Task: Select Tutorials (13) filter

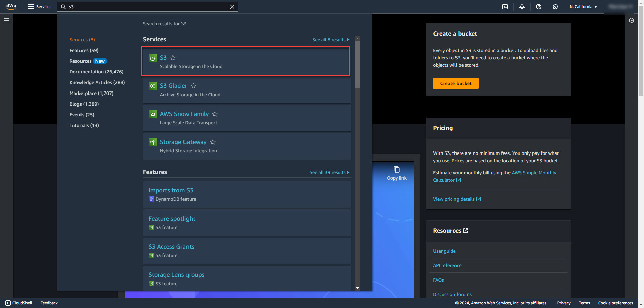Action: [84, 125]
